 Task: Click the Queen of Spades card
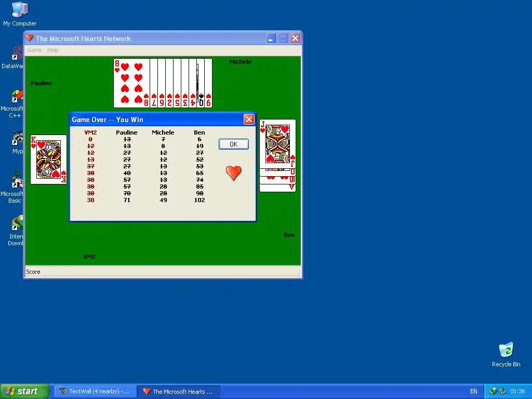[x=201, y=83]
